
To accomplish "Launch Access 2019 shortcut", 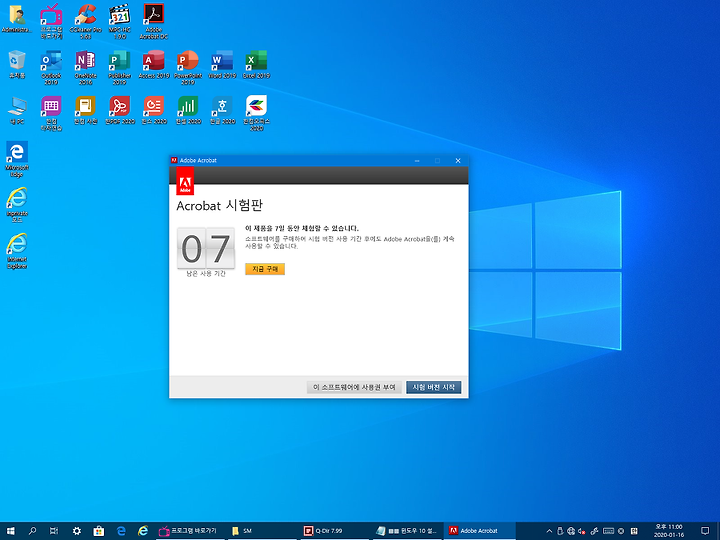I will [154, 64].
